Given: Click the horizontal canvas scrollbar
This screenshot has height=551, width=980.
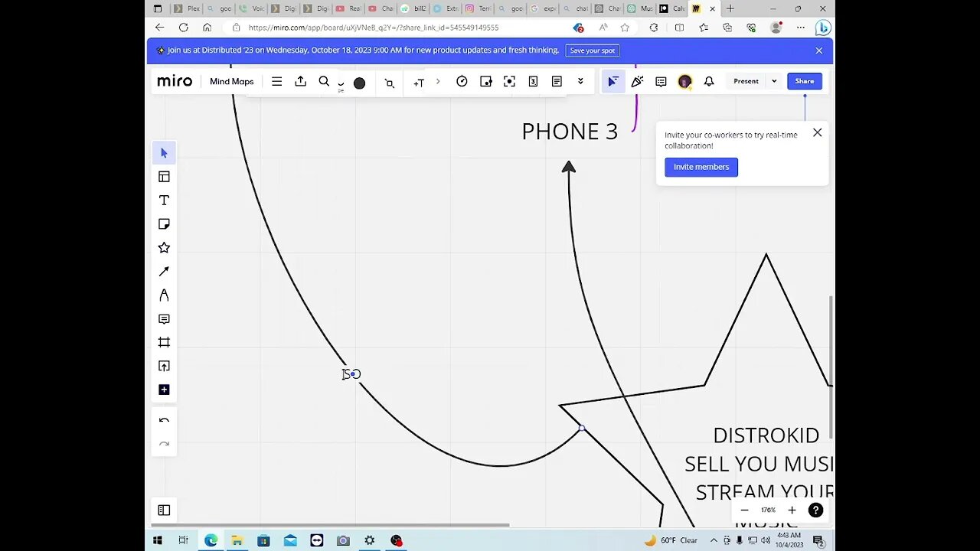Looking at the screenshot, I should [x=330, y=525].
